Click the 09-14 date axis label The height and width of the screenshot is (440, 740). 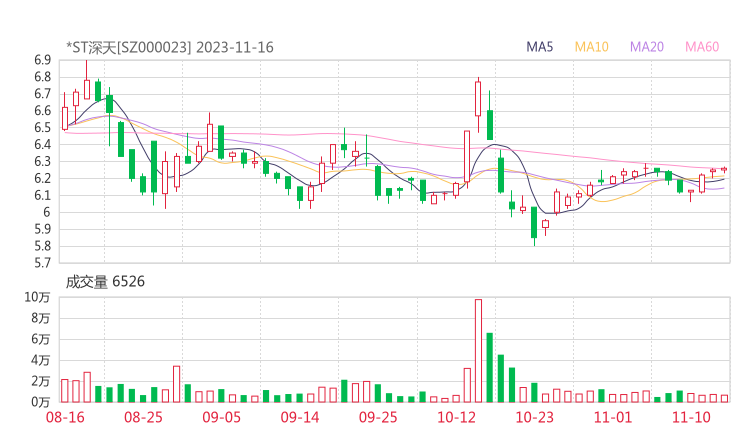point(300,417)
